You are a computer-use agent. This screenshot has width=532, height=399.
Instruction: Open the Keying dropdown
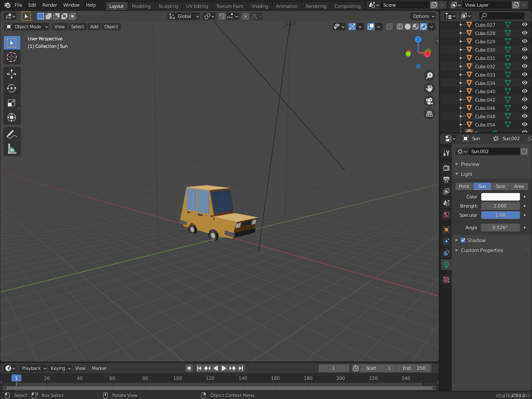(x=60, y=368)
